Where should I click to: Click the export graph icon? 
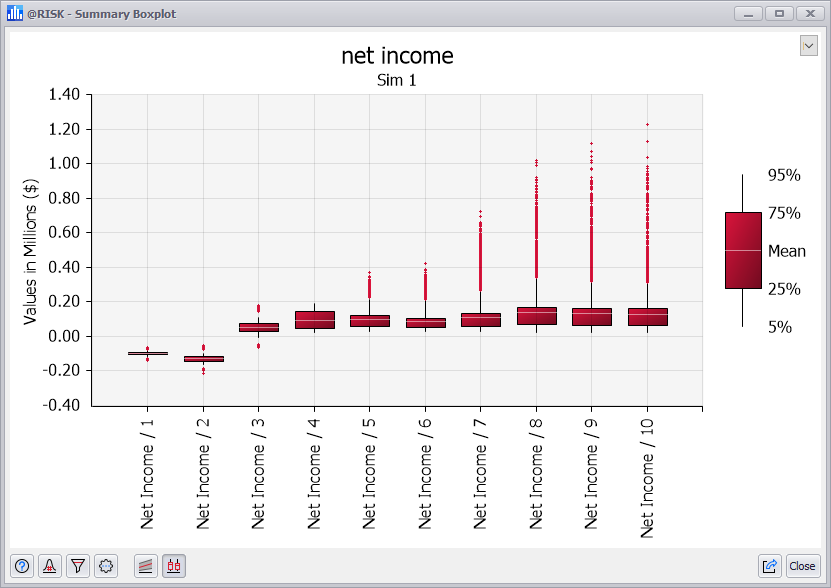click(770, 566)
